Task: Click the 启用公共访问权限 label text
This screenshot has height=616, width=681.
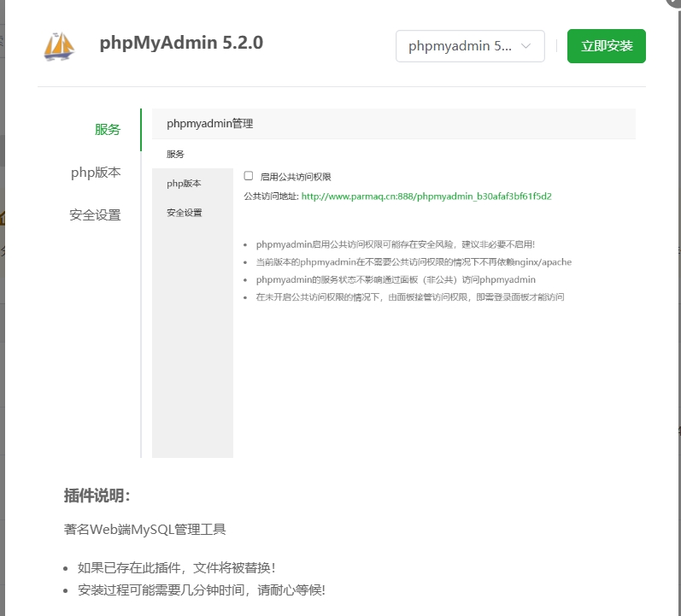Action: 296,177
